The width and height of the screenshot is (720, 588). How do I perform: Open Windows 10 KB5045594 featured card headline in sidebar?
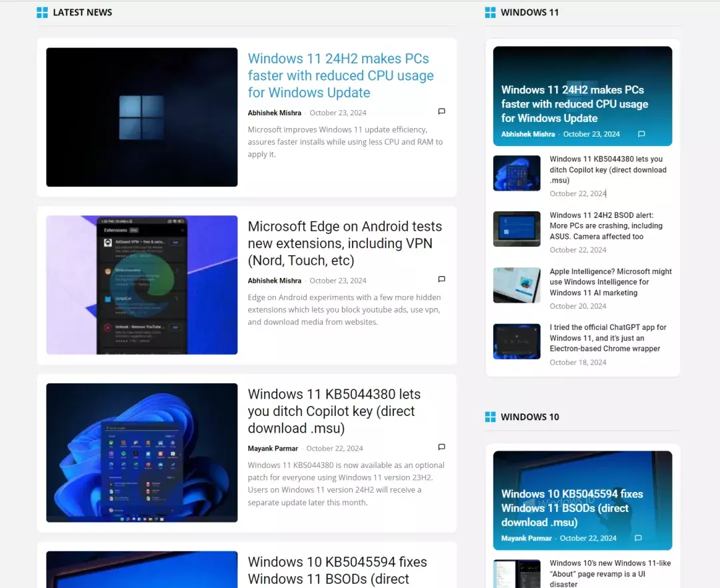tap(572, 508)
